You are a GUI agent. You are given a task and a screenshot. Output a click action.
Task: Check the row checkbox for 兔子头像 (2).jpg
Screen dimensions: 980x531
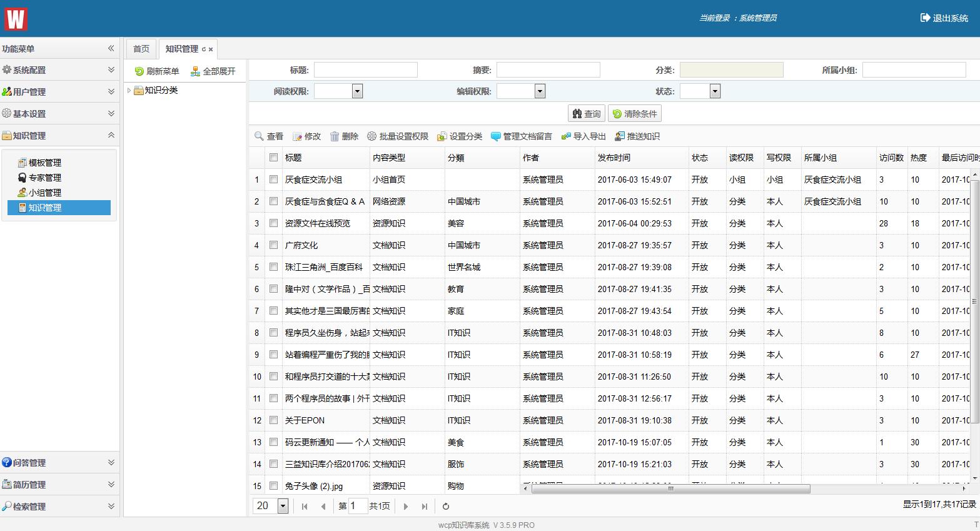click(x=273, y=486)
